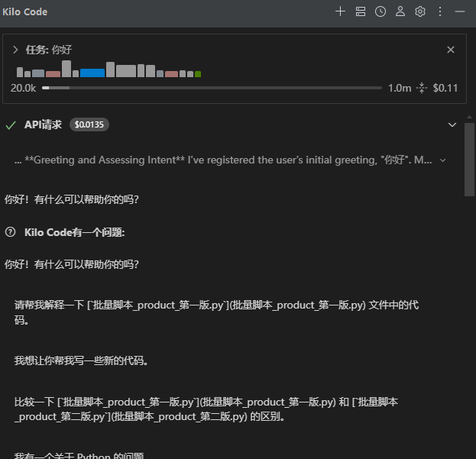Click the first gray bar in task timeline
The image size is (476, 459).
[20, 73]
